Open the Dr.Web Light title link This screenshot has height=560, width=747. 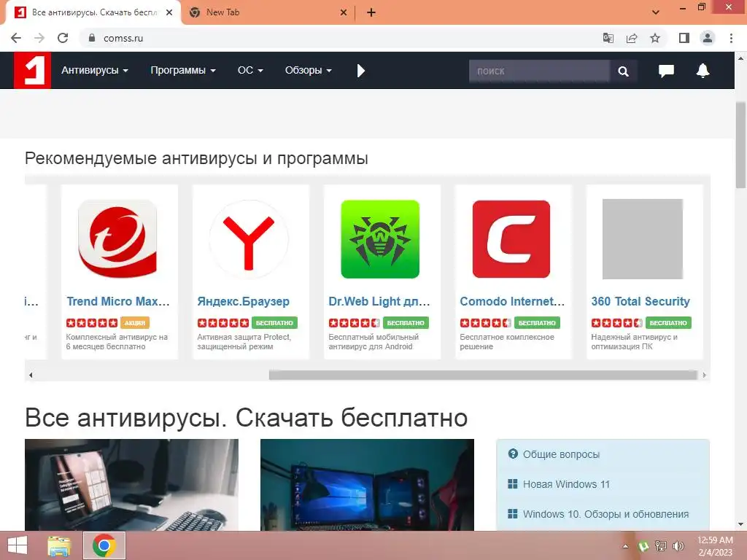379,301
